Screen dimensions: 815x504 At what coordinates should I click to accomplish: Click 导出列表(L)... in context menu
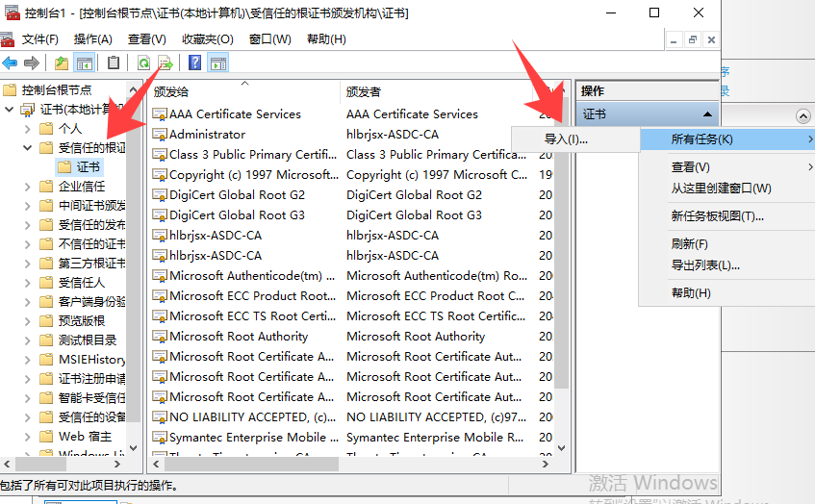[705, 265]
